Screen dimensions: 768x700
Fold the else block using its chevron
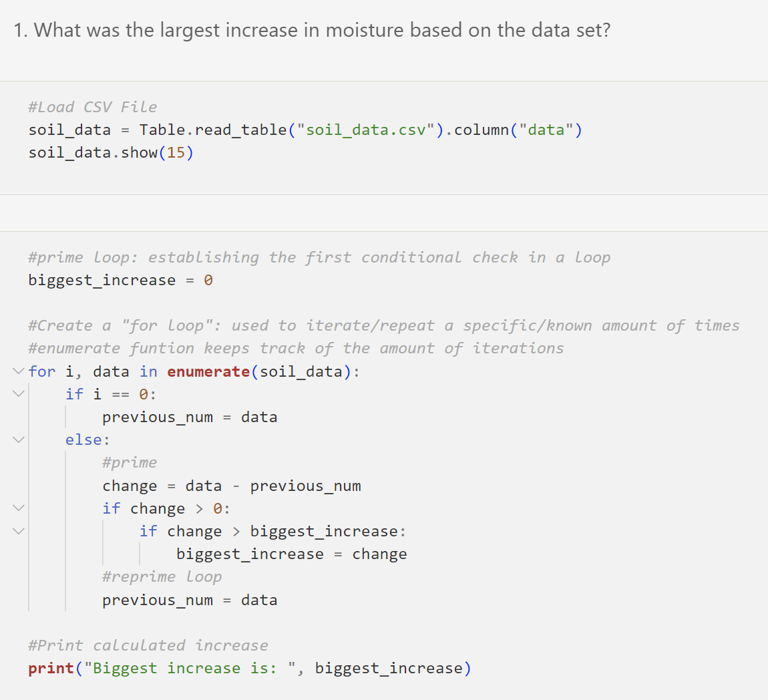(18, 440)
